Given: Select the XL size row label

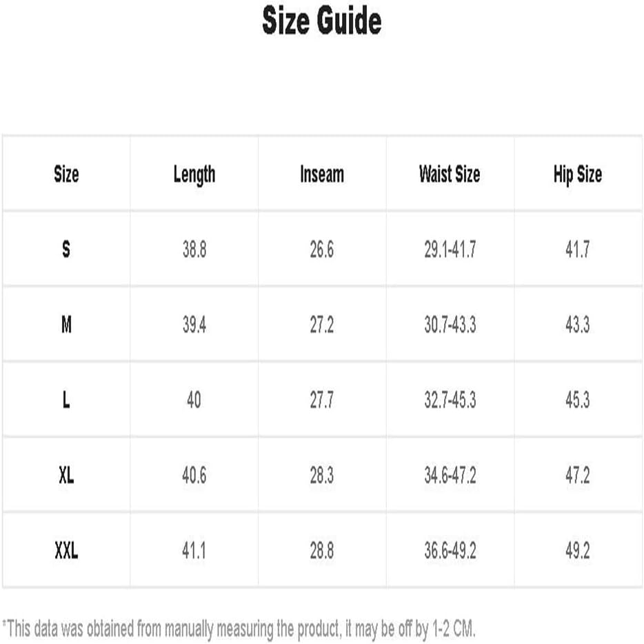Looking at the screenshot, I should pyautogui.click(x=66, y=475).
